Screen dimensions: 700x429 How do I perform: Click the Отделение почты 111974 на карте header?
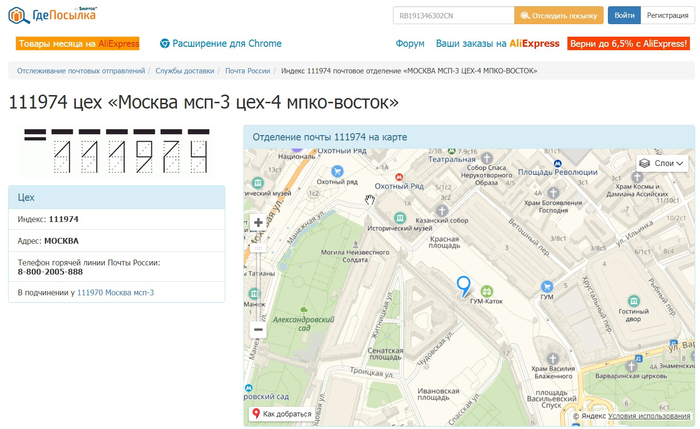[x=469, y=137]
